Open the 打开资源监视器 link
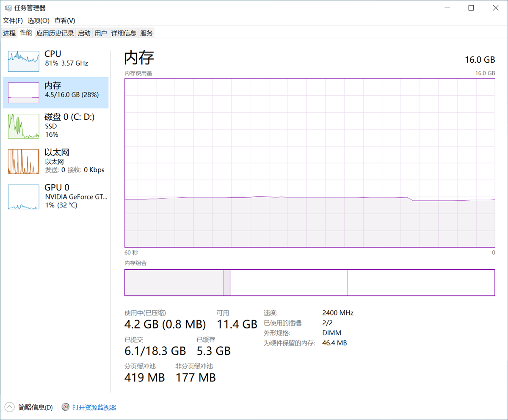The image size is (508, 420). 94,407
